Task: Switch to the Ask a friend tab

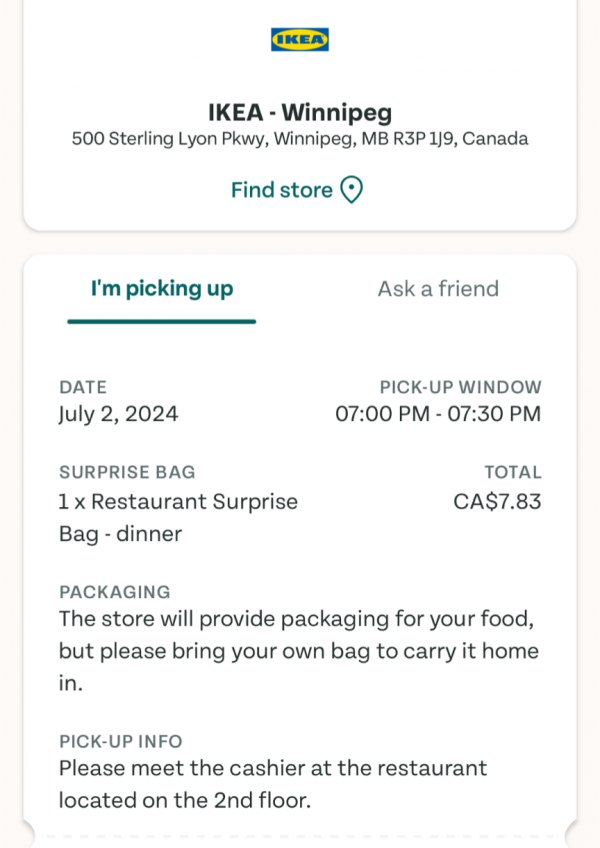Action: click(438, 289)
